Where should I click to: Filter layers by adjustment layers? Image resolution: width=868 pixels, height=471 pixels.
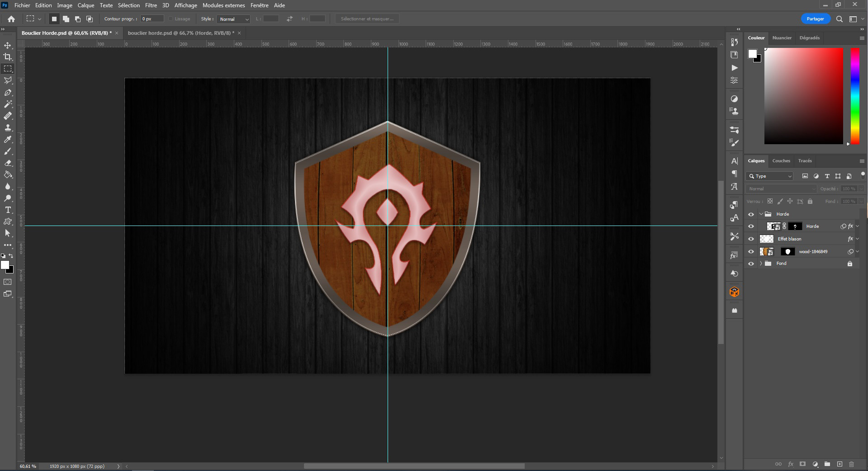[816, 176]
